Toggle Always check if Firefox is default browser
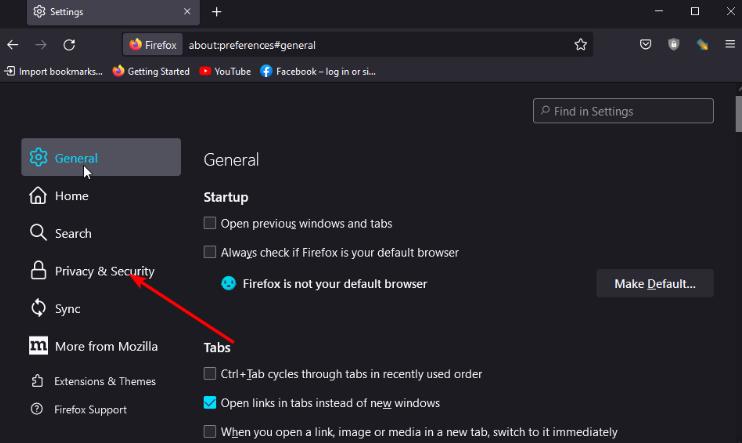The width and height of the screenshot is (742, 443). [x=210, y=252]
